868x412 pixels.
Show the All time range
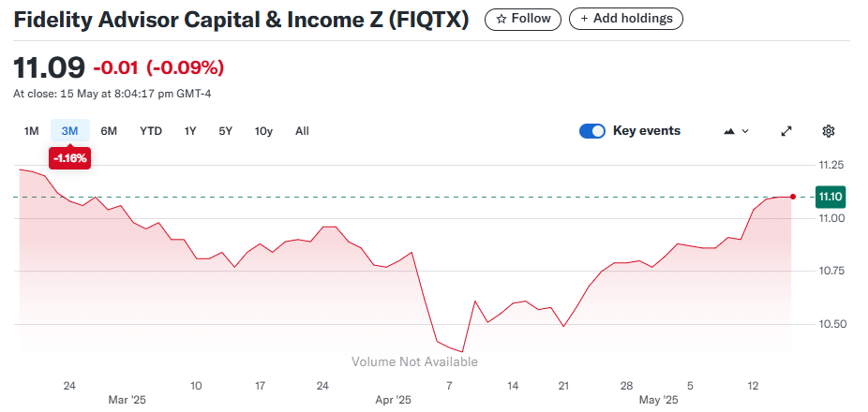pyautogui.click(x=302, y=131)
